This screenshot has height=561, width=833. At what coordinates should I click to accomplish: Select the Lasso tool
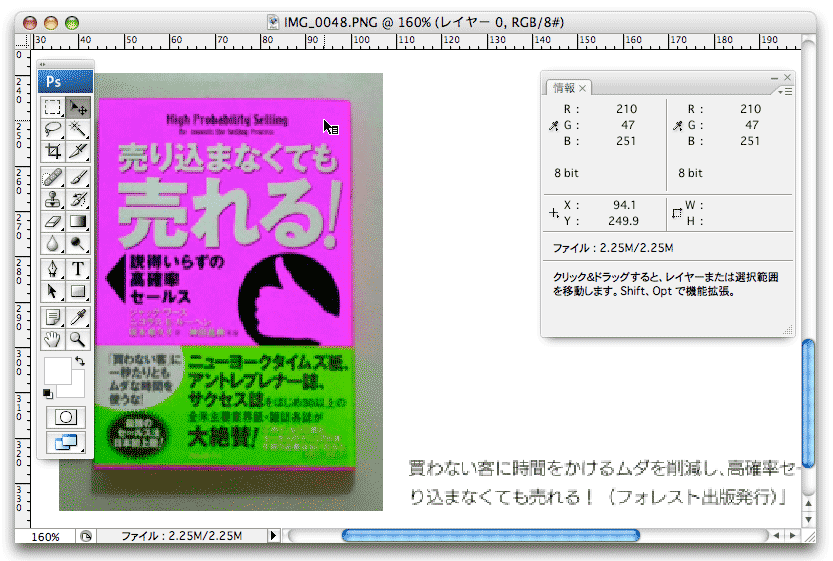53,130
